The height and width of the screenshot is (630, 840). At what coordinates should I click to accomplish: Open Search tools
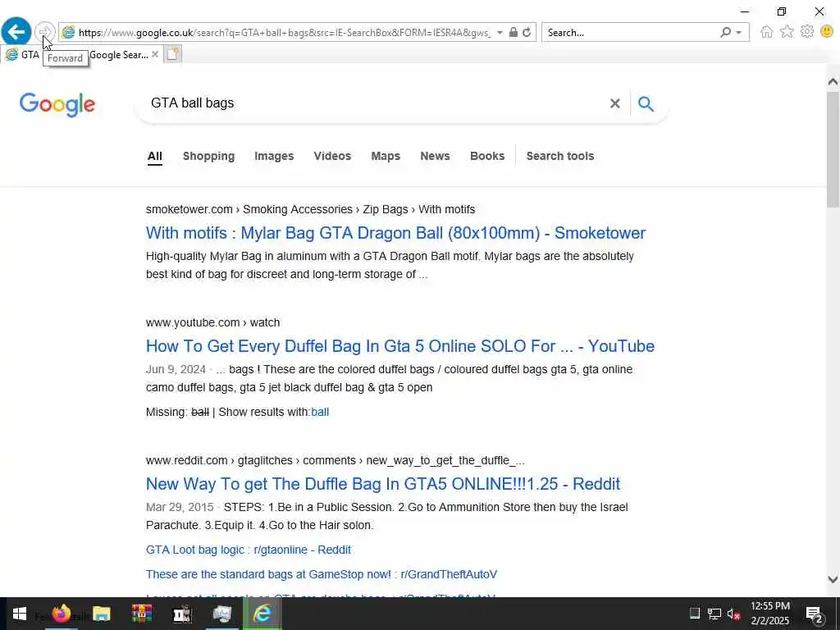click(x=560, y=156)
